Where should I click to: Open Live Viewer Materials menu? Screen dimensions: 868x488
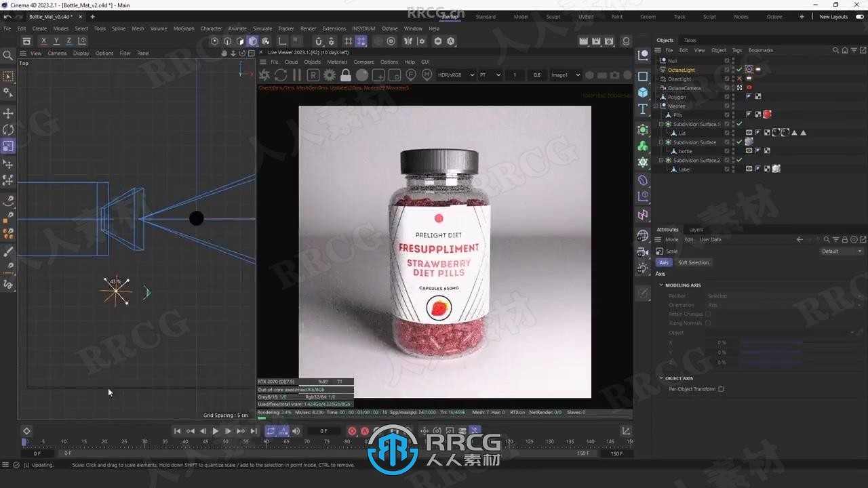tap(337, 62)
